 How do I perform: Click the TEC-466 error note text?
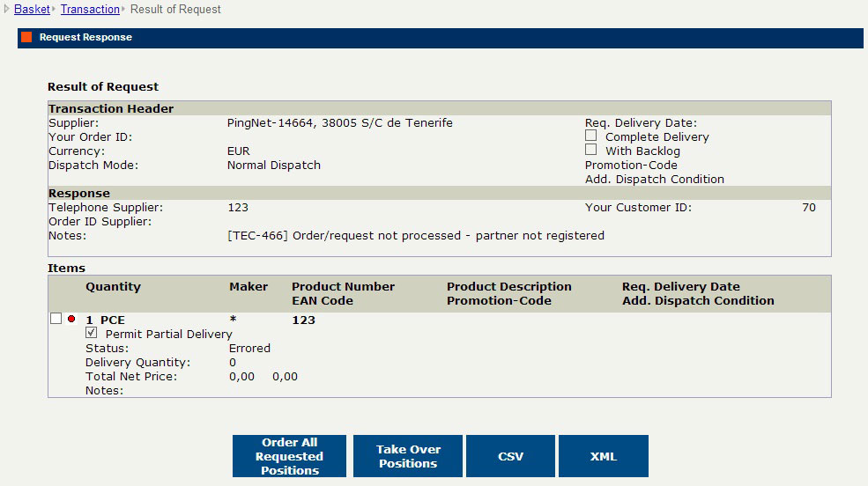click(416, 236)
